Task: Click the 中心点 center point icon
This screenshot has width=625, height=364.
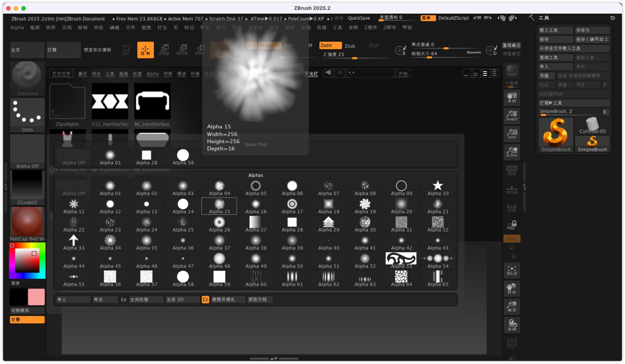Action: (x=512, y=270)
